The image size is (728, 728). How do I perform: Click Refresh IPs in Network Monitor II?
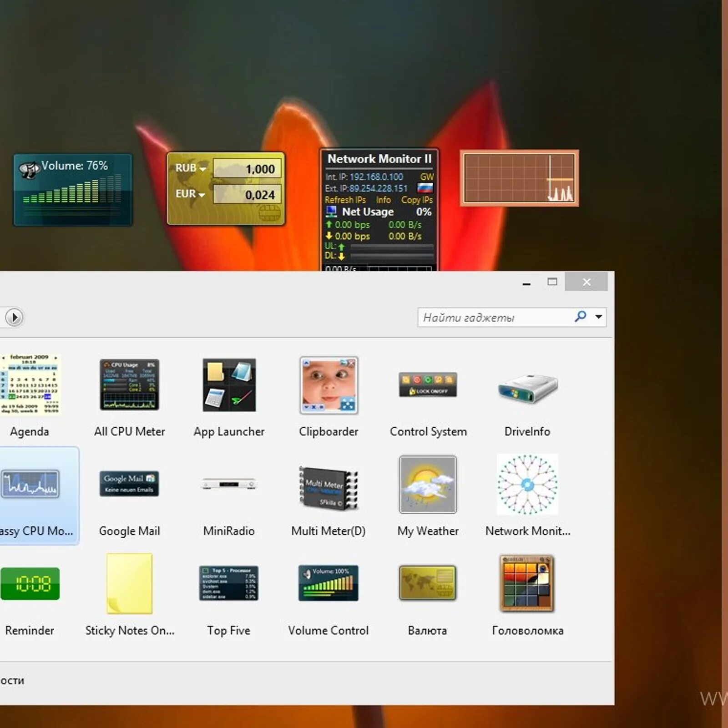coord(345,200)
